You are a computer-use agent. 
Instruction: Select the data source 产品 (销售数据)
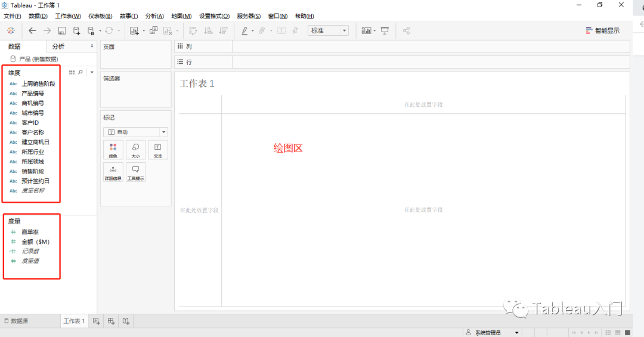[x=35, y=59]
